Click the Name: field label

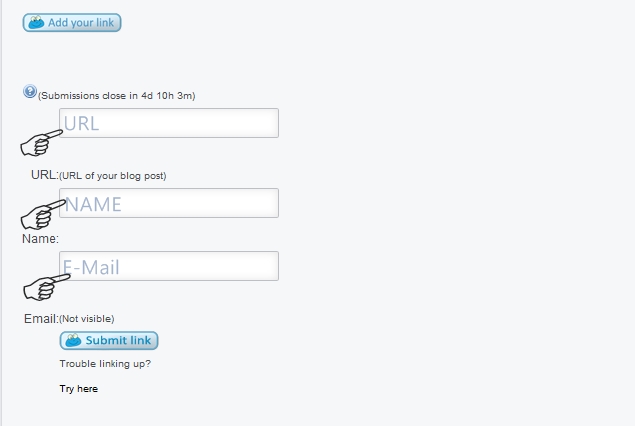(40, 239)
